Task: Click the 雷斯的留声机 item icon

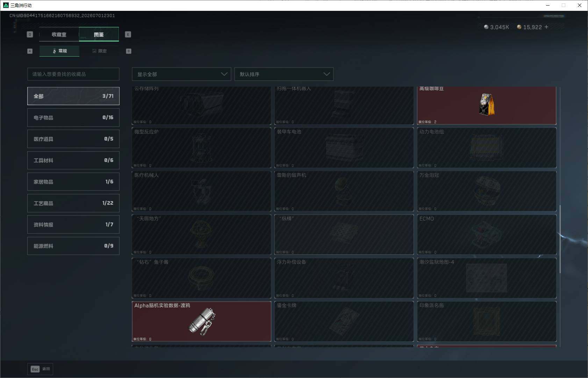Action: [343, 191]
